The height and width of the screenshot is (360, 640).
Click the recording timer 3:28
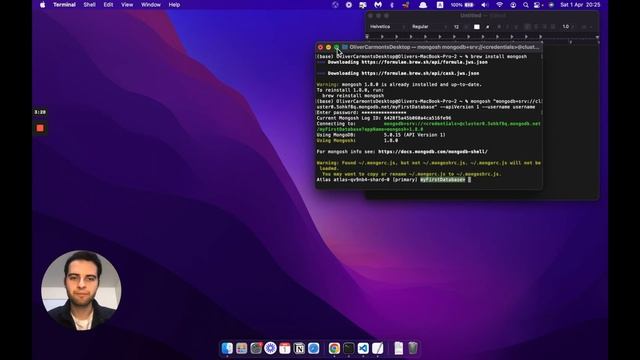(x=40, y=112)
